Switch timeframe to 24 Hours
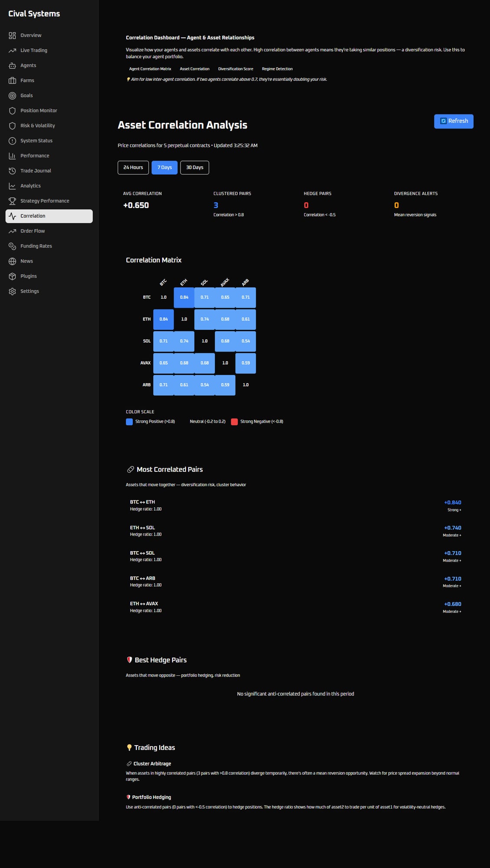This screenshot has width=490, height=868. click(133, 168)
